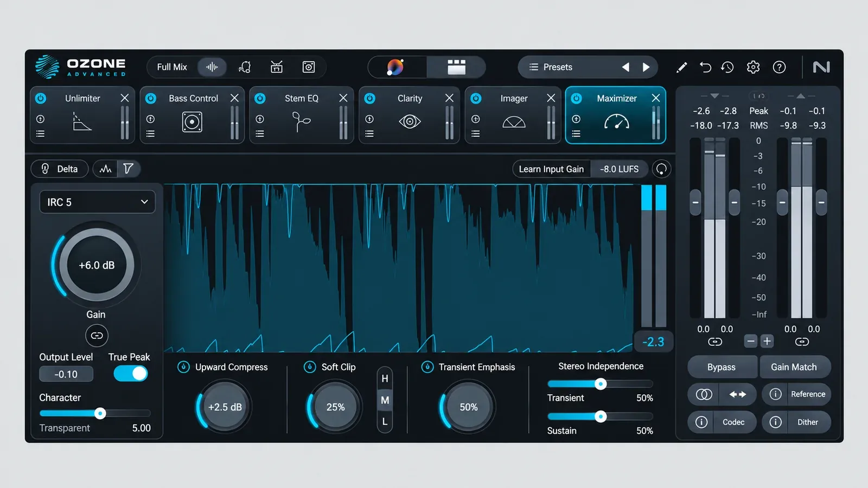Select the drums stem icon
This screenshot has height=488, width=868.
(277, 67)
